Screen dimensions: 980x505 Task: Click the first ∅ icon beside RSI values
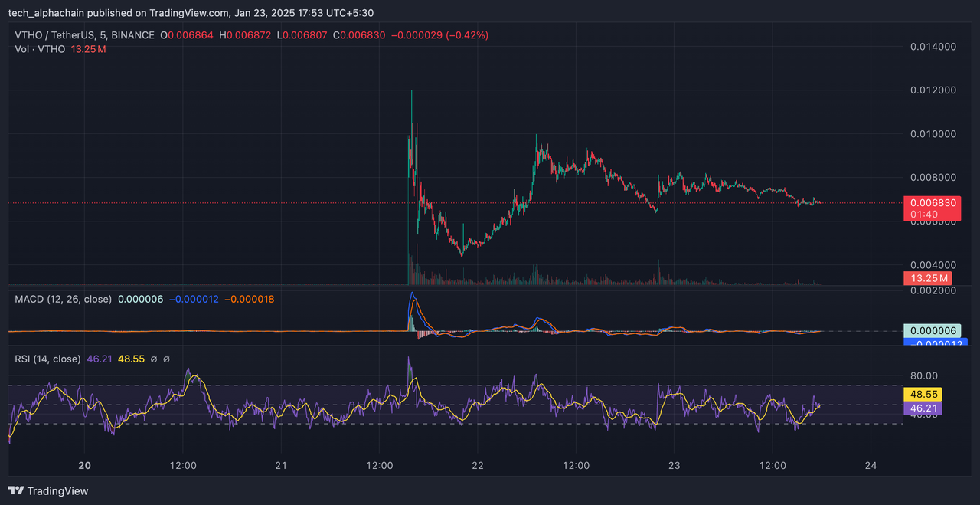[x=153, y=359]
